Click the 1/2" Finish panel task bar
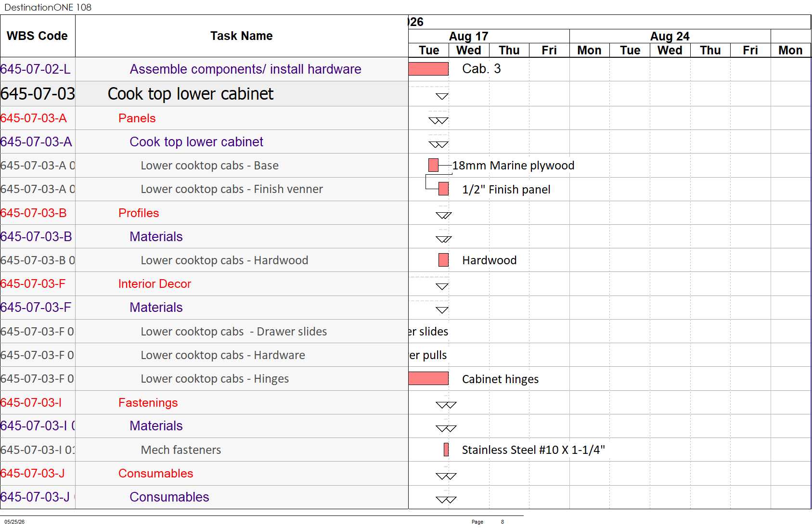The height and width of the screenshot is (528, 812). (x=443, y=189)
